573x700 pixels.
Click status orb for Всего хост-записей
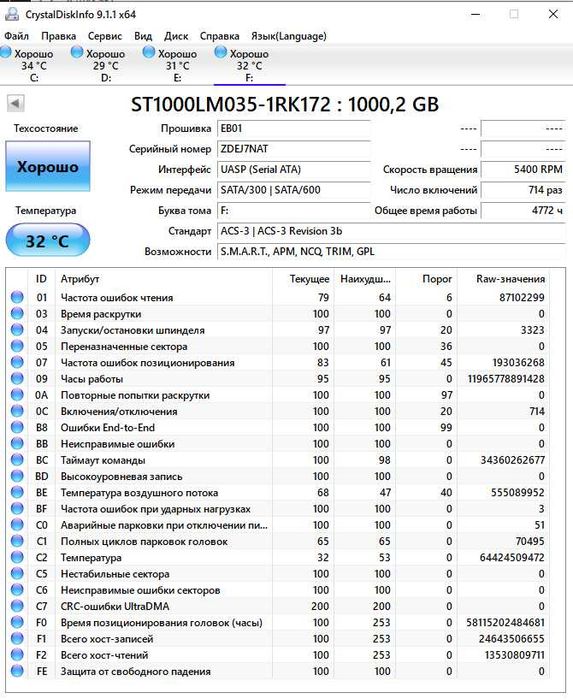17,638
